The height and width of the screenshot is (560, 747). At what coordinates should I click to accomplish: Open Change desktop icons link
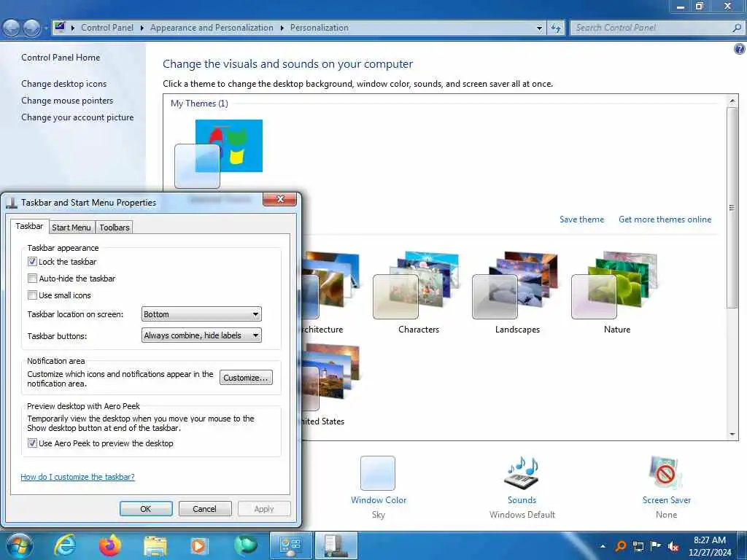click(64, 84)
